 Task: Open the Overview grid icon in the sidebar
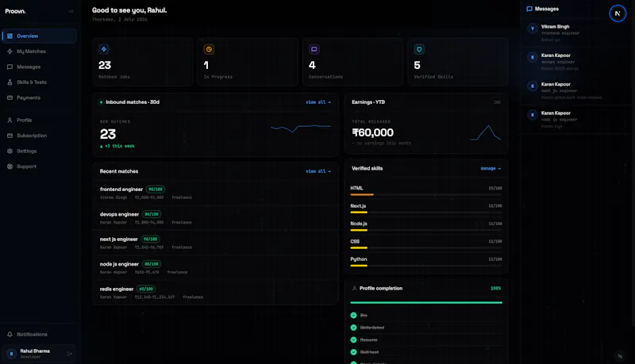pos(10,36)
